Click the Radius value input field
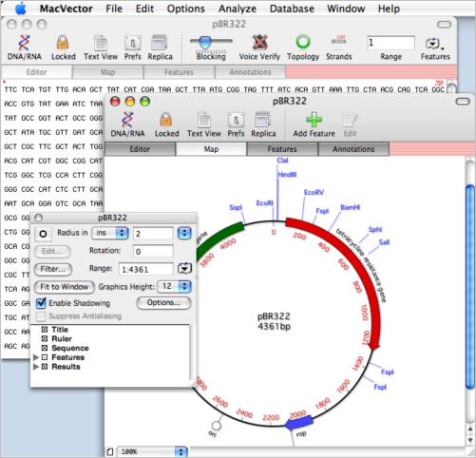476x458 pixels. pyautogui.click(x=153, y=234)
